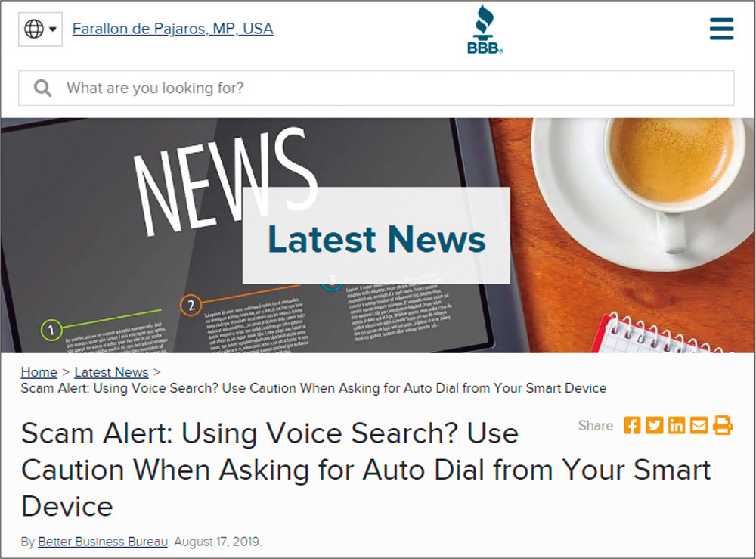756x559 pixels.
Task: Share article on LinkedIn
Action: coord(677,425)
